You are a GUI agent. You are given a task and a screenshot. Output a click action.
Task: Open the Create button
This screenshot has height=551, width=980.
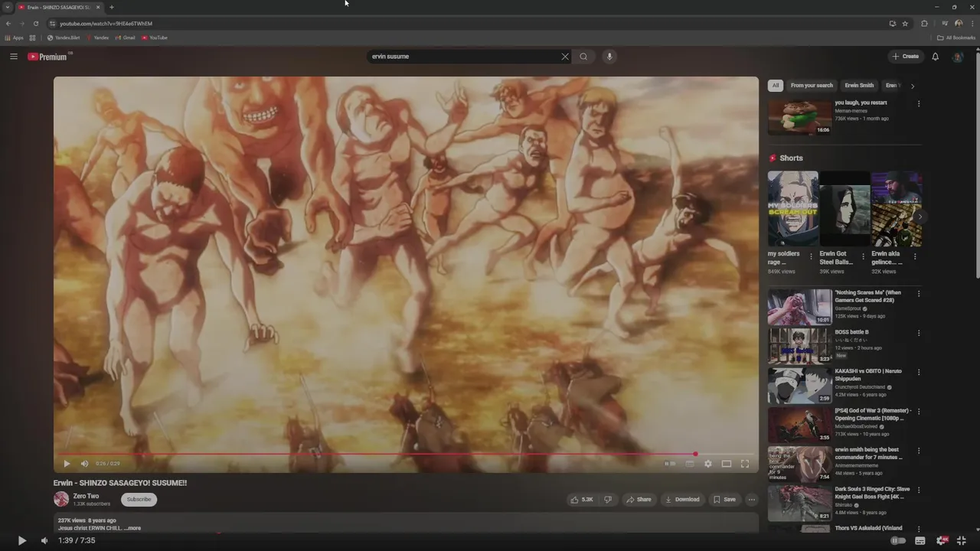905,57
